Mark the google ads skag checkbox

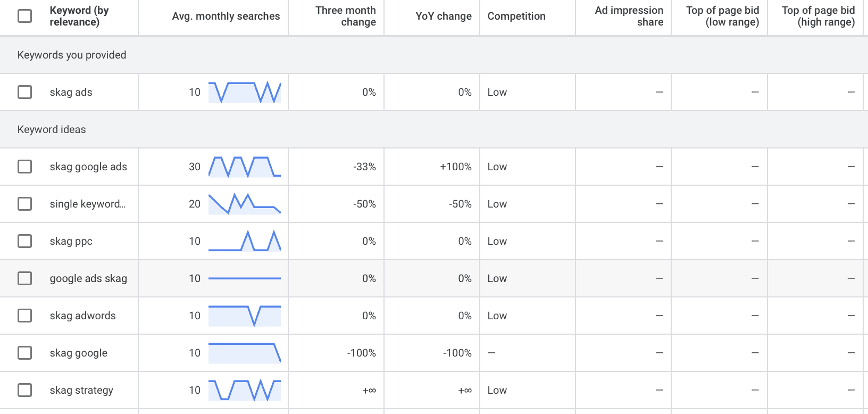coord(24,278)
